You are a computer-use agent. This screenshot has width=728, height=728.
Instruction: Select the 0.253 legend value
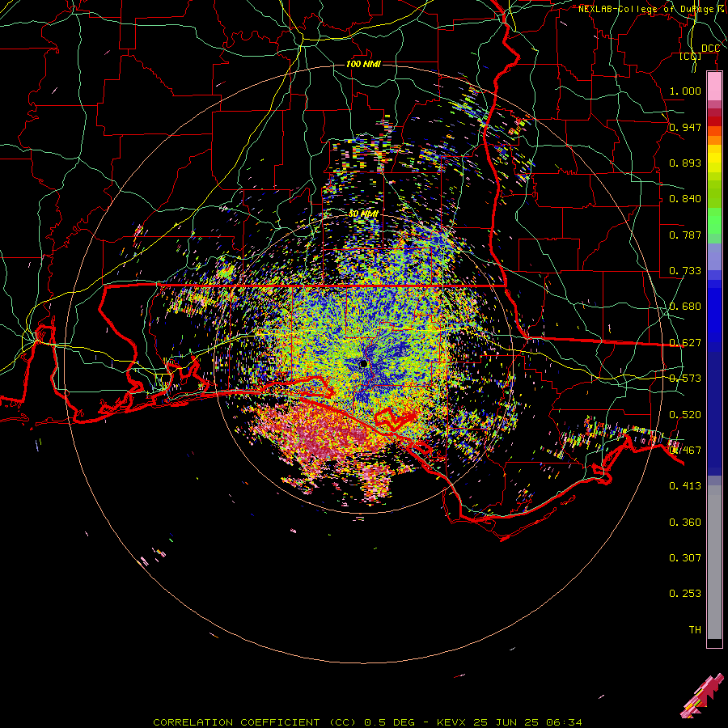coord(685,594)
